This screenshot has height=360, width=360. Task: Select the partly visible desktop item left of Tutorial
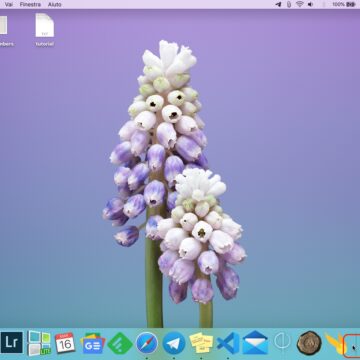(6, 32)
